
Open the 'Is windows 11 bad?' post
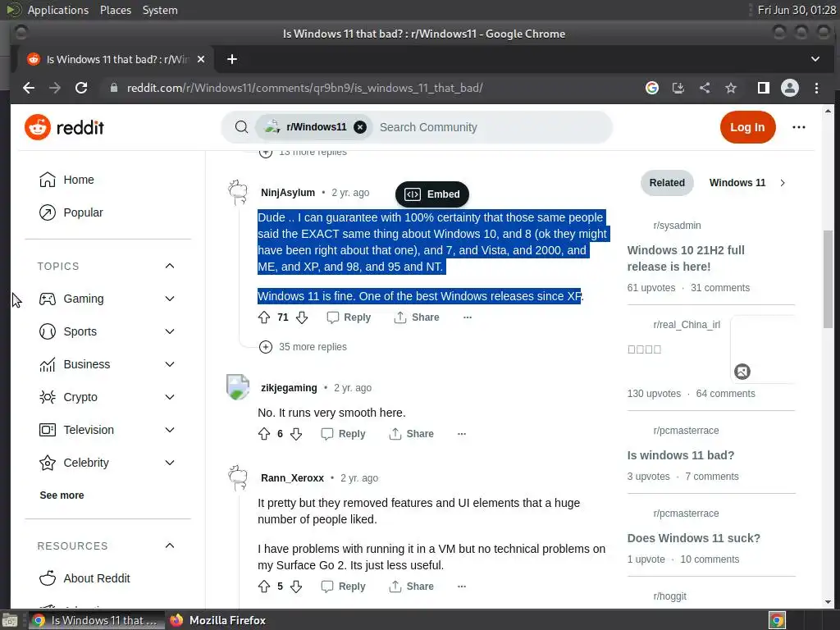pyautogui.click(x=680, y=455)
